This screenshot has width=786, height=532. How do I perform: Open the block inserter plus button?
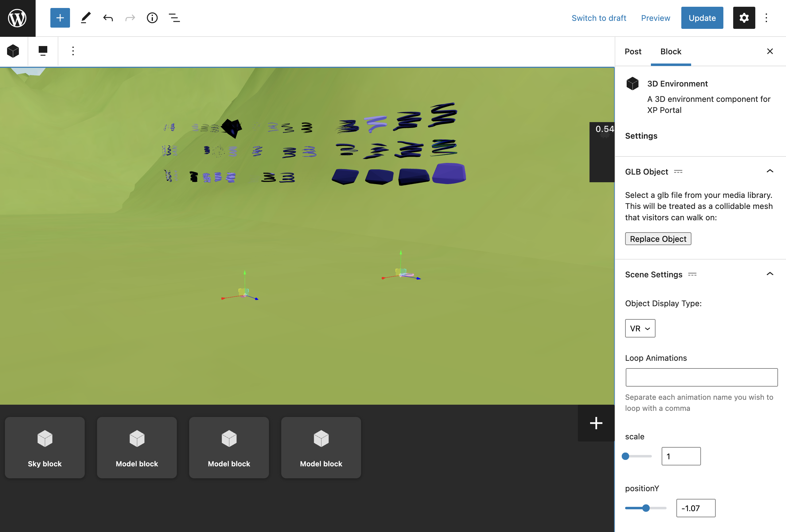tap(60, 18)
